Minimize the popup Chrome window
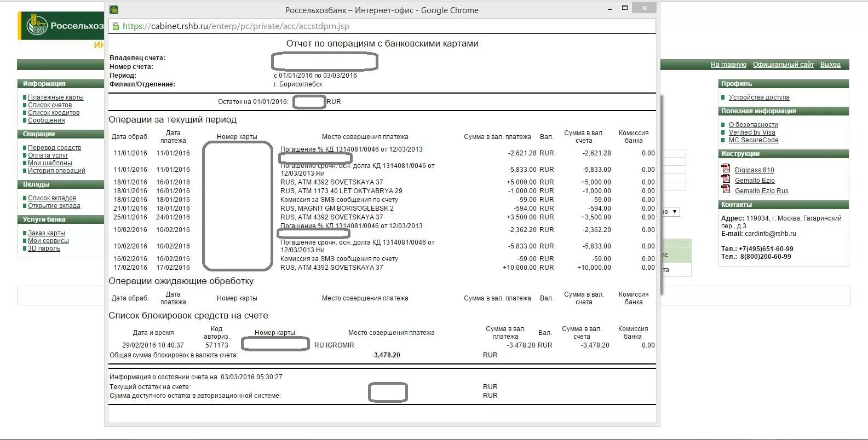Viewport: 868px width, 440px height. [x=610, y=9]
